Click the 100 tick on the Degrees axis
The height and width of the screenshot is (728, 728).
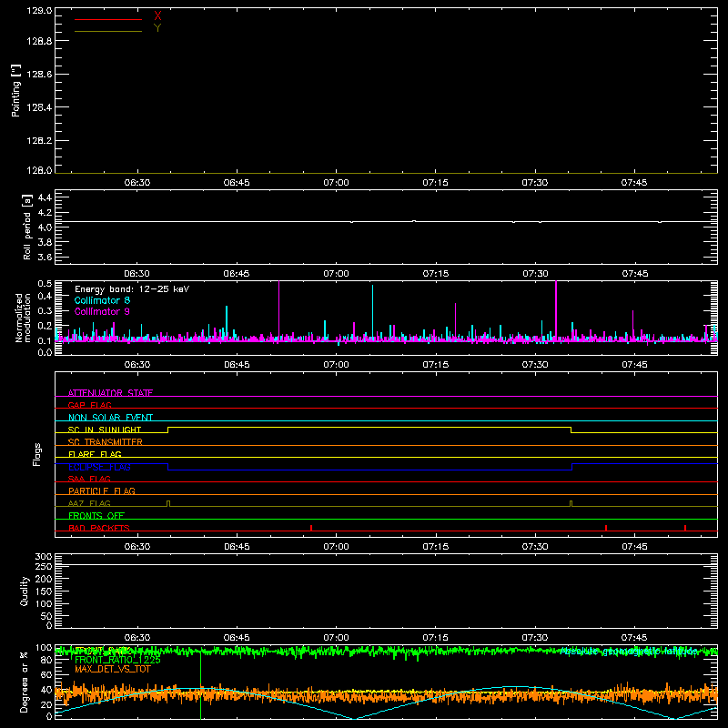coord(43,648)
